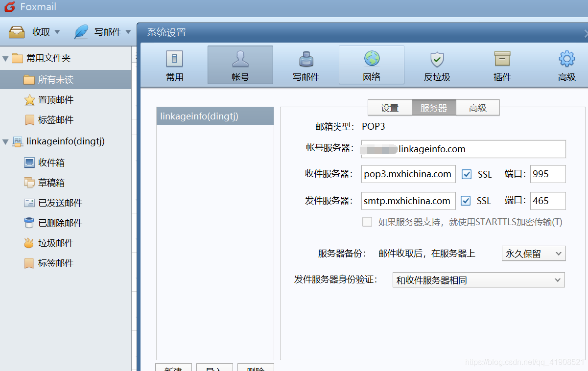The height and width of the screenshot is (371, 588).
Task: Open the 常用 settings icon
Action: tap(174, 59)
